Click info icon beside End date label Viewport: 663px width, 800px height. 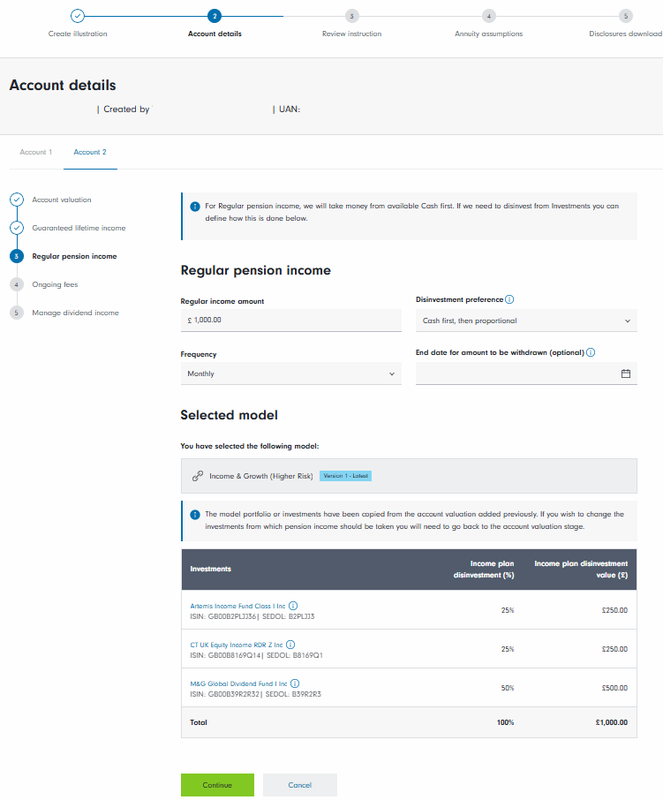(591, 352)
